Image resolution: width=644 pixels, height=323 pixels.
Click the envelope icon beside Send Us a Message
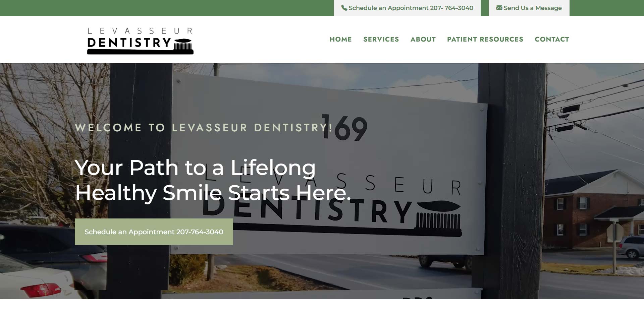pos(499,8)
